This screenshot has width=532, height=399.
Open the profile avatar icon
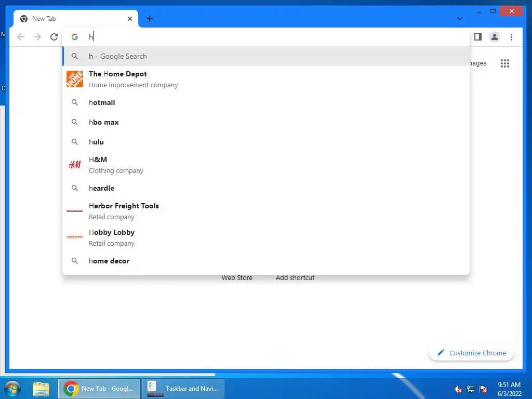495,37
